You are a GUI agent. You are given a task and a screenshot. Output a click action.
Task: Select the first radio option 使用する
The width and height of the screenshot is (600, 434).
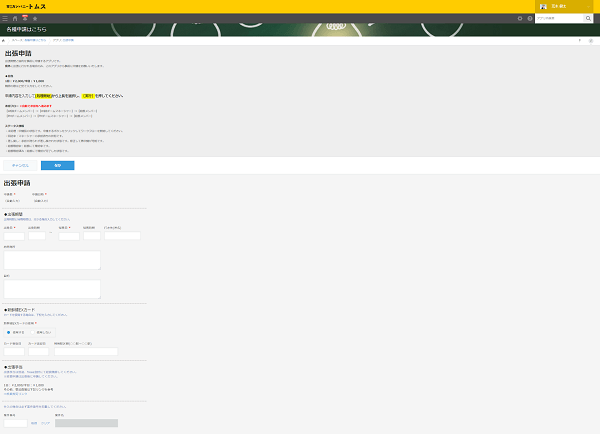click(x=15, y=332)
